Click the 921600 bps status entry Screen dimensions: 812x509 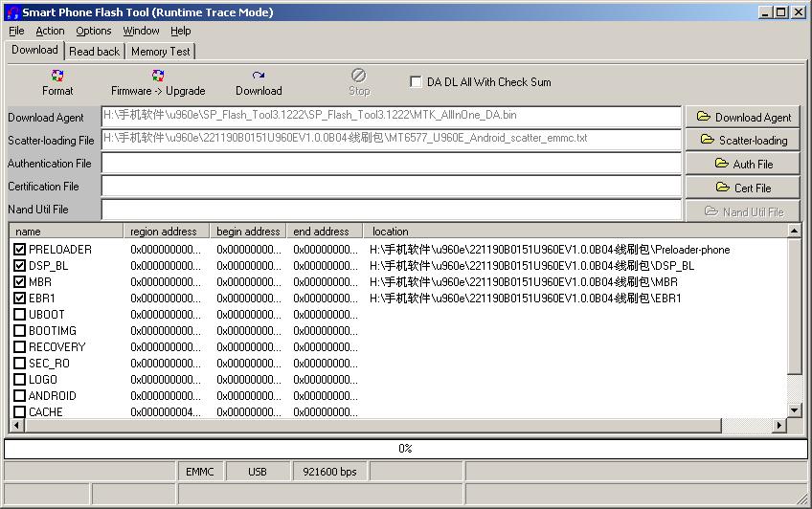click(329, 472)
